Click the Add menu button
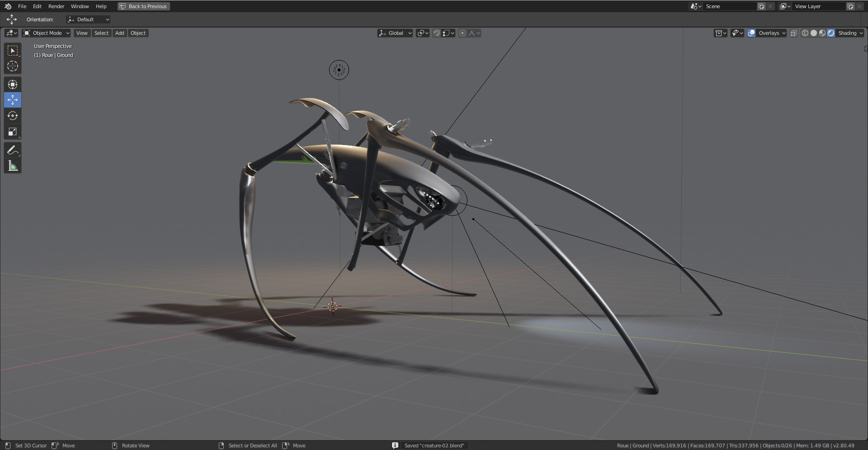Viewport: 868px width, 450px height. (119, 33)
